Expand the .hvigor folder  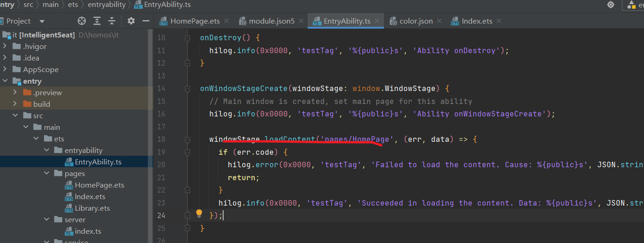5,46
